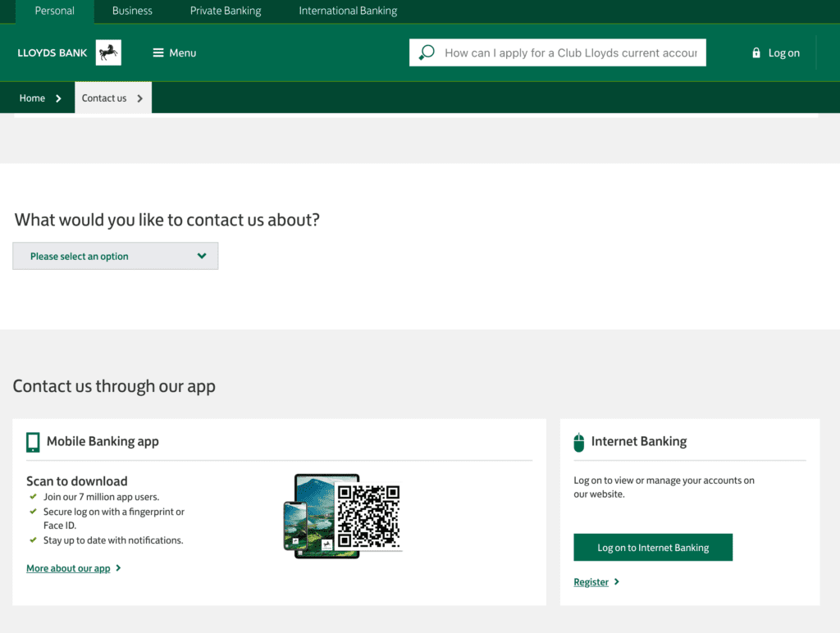
Task: Click the search magnifier icon
Action: 427,52
